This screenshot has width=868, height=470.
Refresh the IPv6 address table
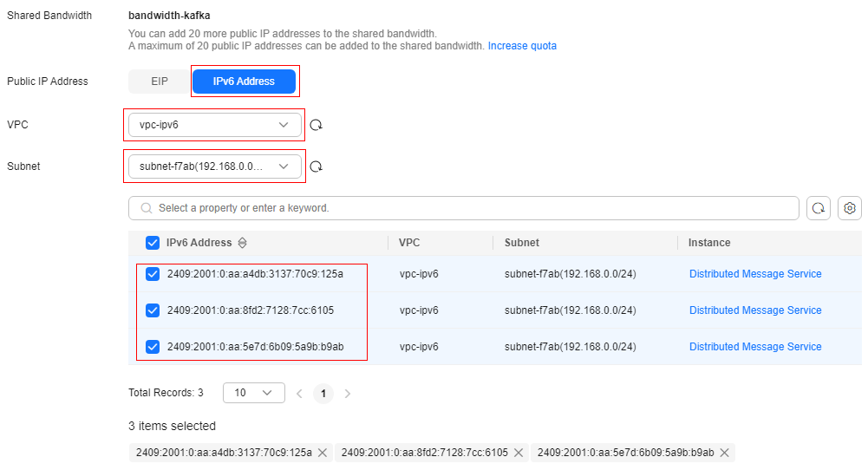[x=819, y=208]
